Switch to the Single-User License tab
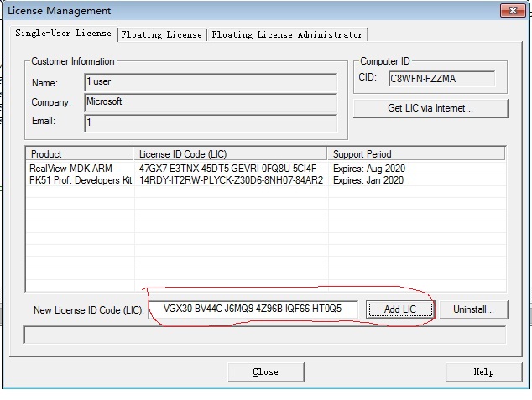 pos(64,34)
